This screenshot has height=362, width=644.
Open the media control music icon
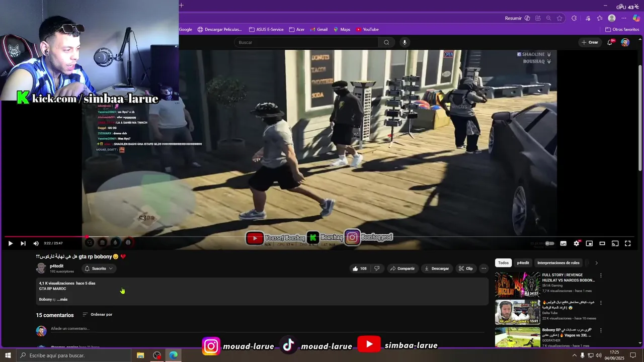(x=588, y=18)
